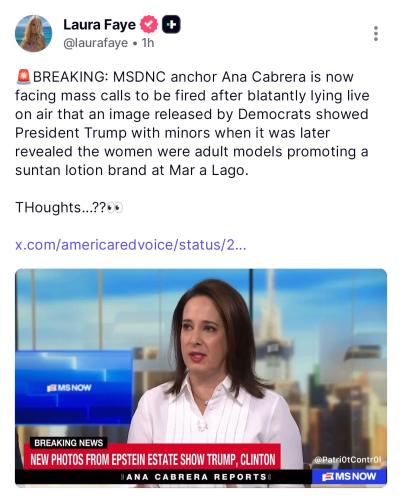Select the post paragraph about Ana Cabrera
This screenshot has width=402, height=500.
[x=192, y=123]
